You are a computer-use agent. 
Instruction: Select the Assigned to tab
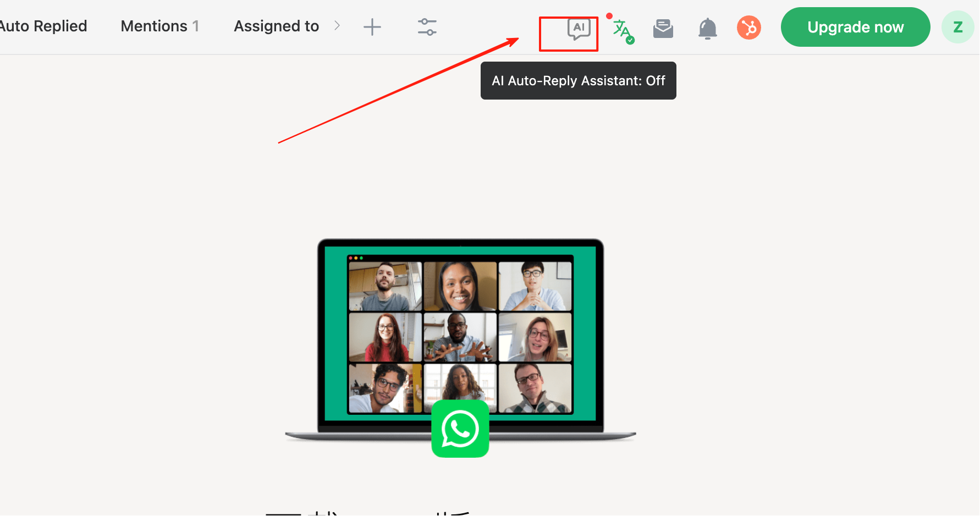pyautogui.click(x=276, y=26)
